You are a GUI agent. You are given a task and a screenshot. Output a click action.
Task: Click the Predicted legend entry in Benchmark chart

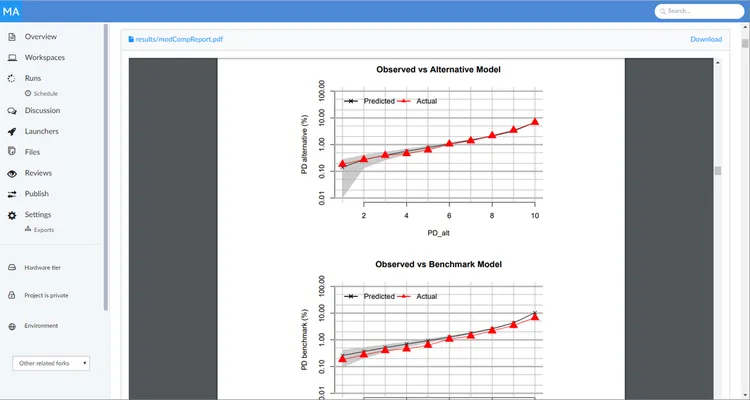pos(370,296)
